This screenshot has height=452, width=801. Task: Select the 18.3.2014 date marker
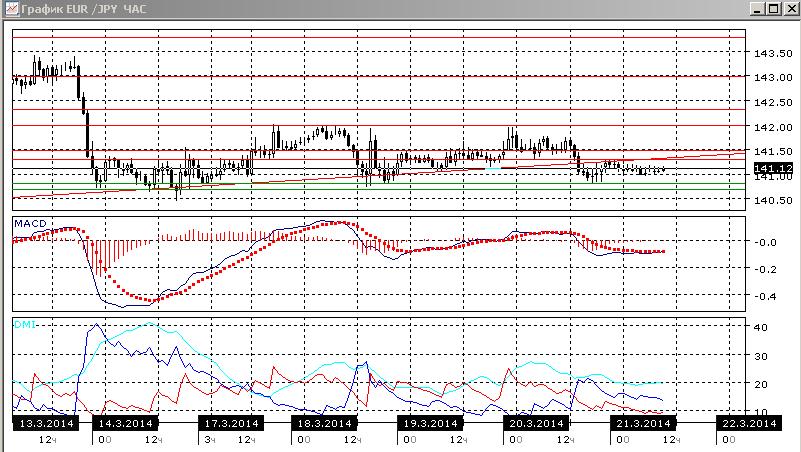pyautogui.click(x=324, y=423)
